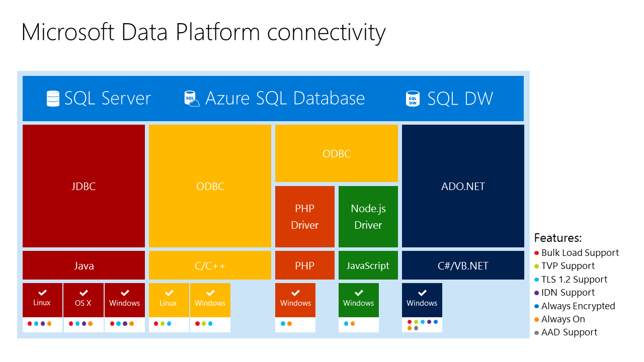The height and width of the screenshot is (362, 644).
Task: Click the JavaScript language tile
Action: click(368, 265)
